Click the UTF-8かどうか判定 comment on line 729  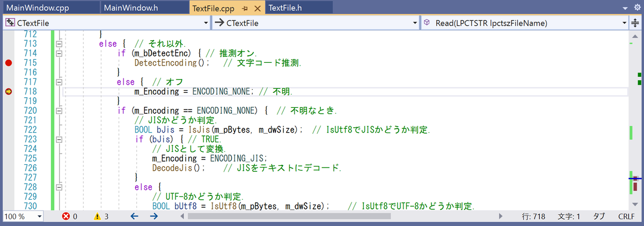click(x=198, y=197)
